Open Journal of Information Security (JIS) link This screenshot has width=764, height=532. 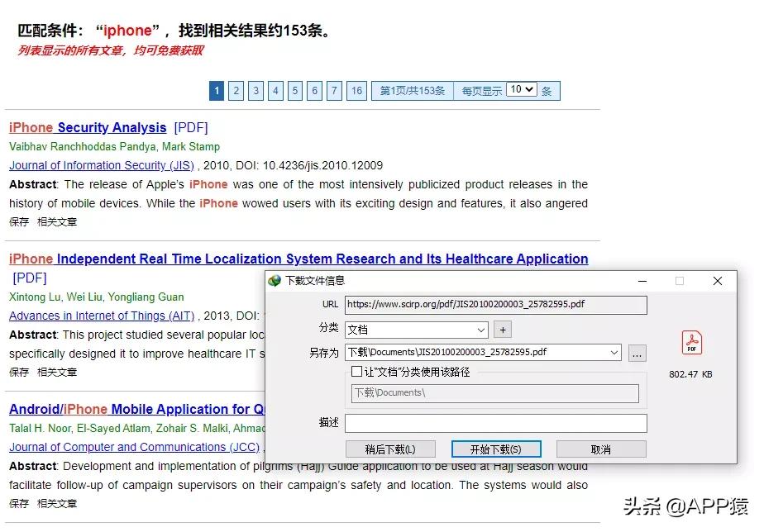[x=101, y=164]
